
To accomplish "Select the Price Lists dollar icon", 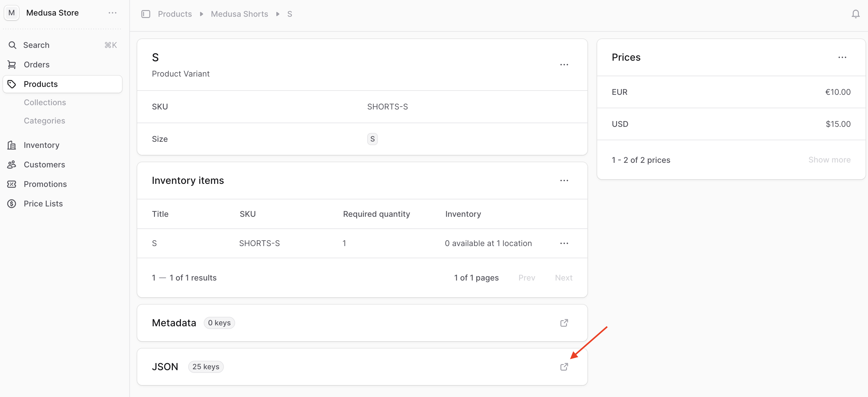I will click(12, 204).
